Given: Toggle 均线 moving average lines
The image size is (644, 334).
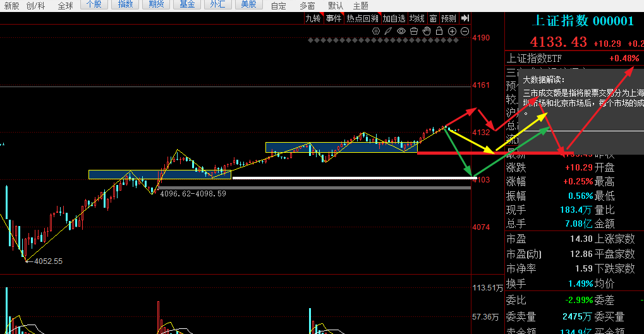Looking at the screenshot, I should coord(417,18).
